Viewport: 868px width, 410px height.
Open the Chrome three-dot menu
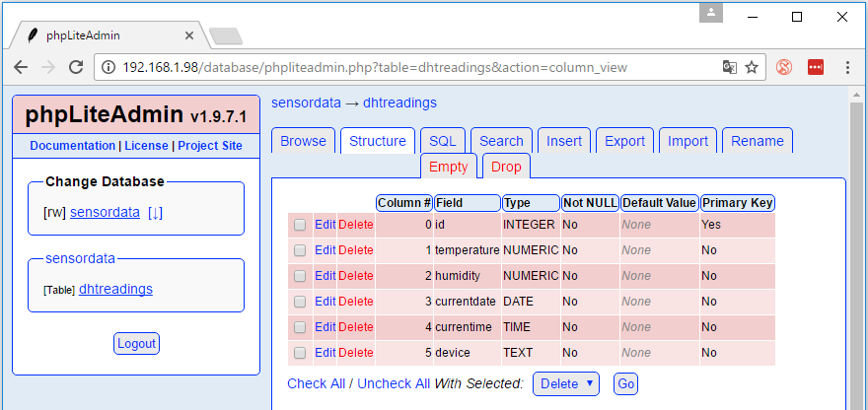[847, 67]
